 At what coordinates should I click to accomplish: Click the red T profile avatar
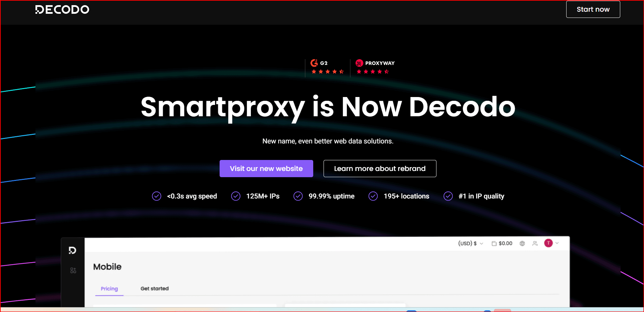[548, 243]
